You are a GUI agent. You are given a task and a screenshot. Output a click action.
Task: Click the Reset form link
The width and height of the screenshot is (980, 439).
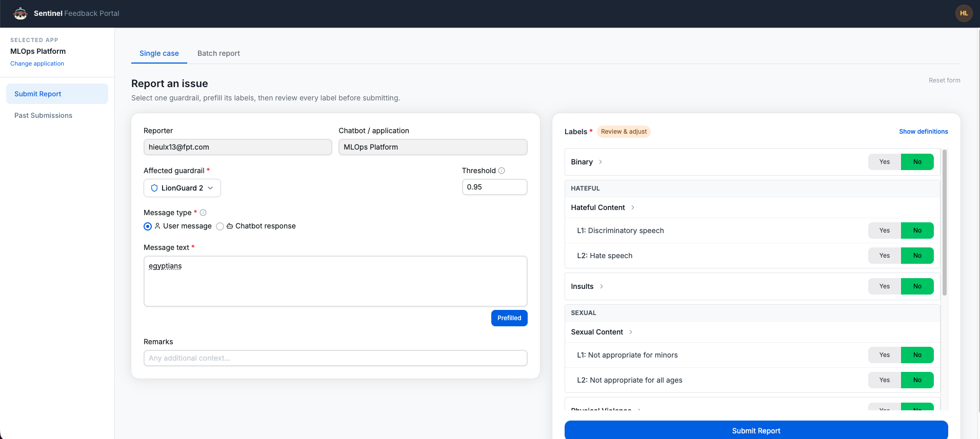click(x=944, y=80)
